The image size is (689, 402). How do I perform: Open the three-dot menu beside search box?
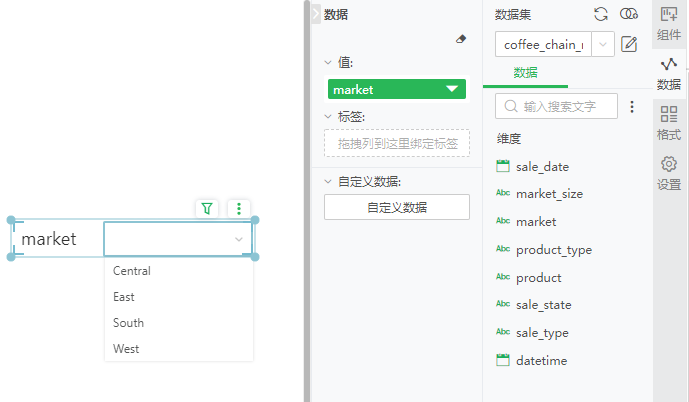click(631, 106)
